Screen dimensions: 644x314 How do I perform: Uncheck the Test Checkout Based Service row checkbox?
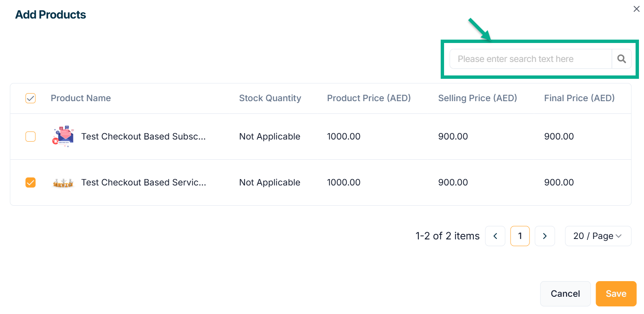pyautogui.click(x=31, y=182)
